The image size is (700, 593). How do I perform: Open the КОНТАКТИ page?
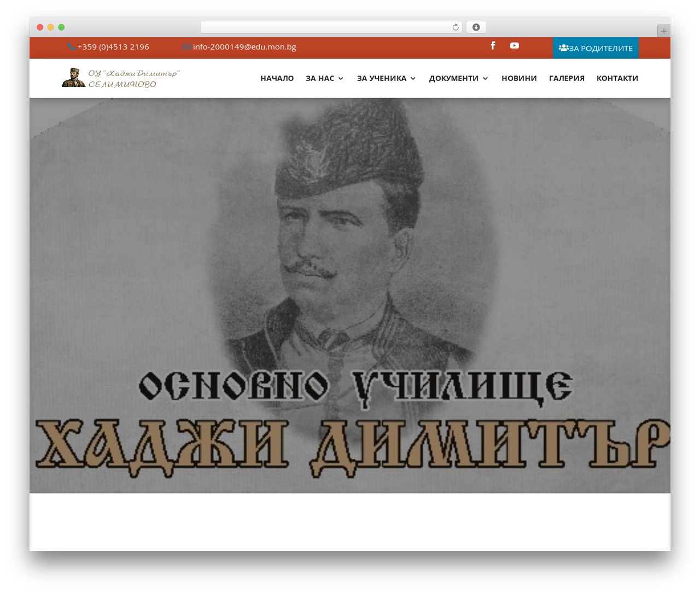click(x=617, y=78)
